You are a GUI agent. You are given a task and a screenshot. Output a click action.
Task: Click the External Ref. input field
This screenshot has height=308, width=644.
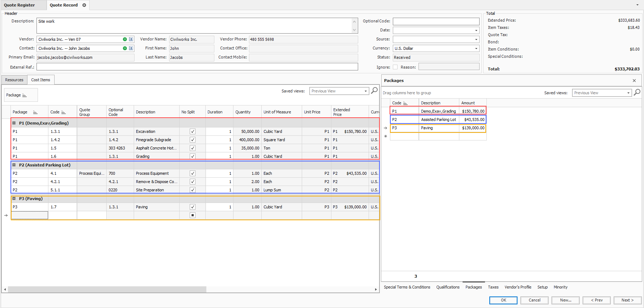click(197, 67)
